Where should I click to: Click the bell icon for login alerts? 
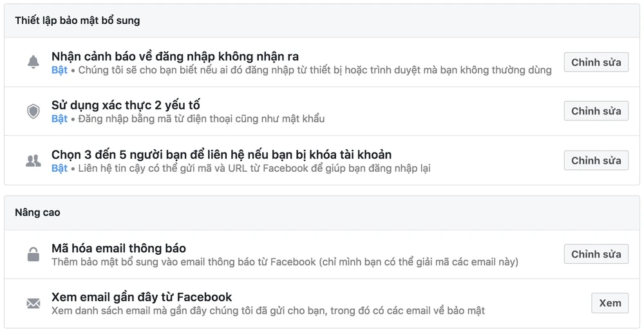click(33, 62)
